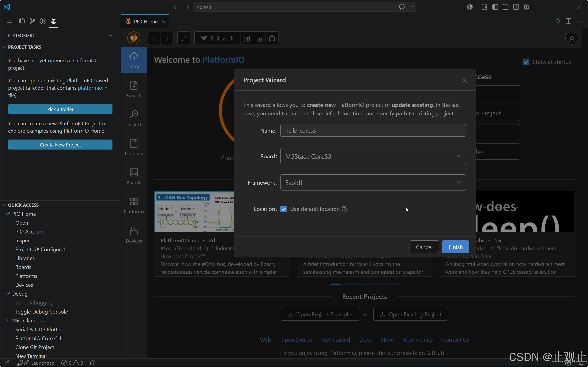This screenshot has width=588, height=367.
Task: Open the platformio.ini link
Action: [x=93, y=88]
